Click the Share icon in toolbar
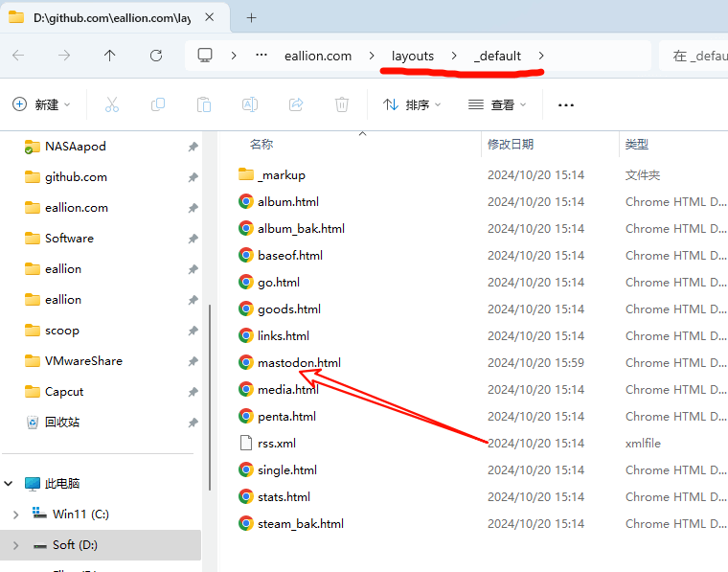This screenshot has width=728, height=572. click(296, 104)
